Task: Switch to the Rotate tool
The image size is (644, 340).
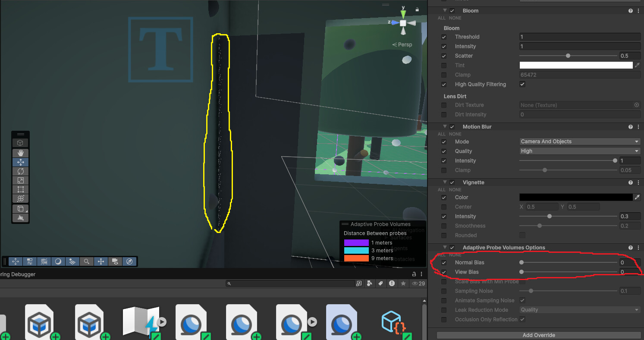Action: 20,171
